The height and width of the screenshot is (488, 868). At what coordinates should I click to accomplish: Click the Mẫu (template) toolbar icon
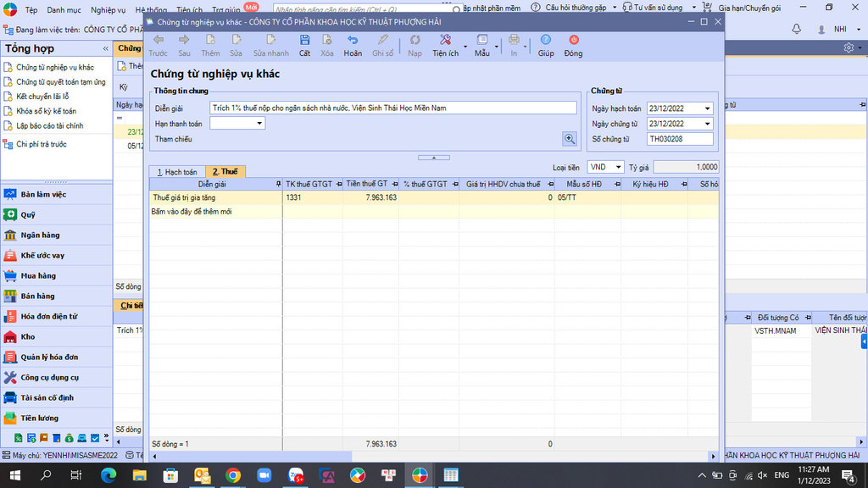coord(482,40)
